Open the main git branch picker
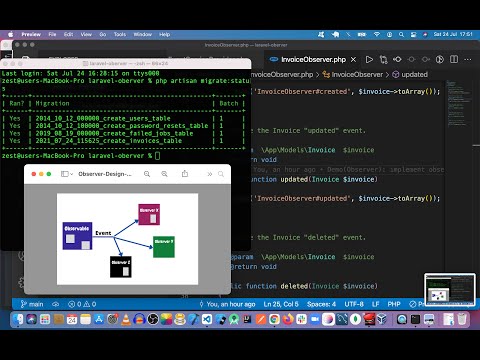This screenshot has height=360, width=480. click(x=32, y=304)
